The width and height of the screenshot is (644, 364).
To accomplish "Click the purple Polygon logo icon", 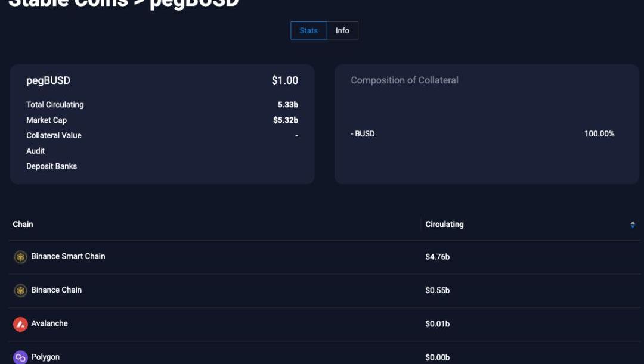I will point(21,357).
